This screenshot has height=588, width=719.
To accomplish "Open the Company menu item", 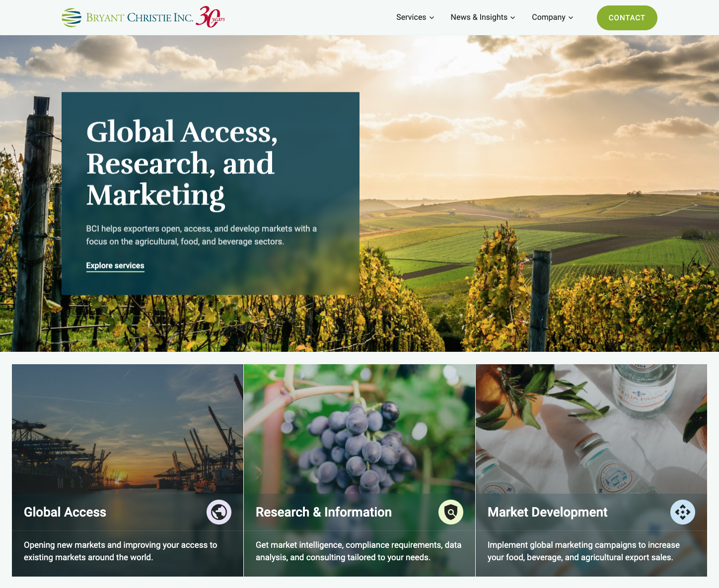I will tap(549, 17).
